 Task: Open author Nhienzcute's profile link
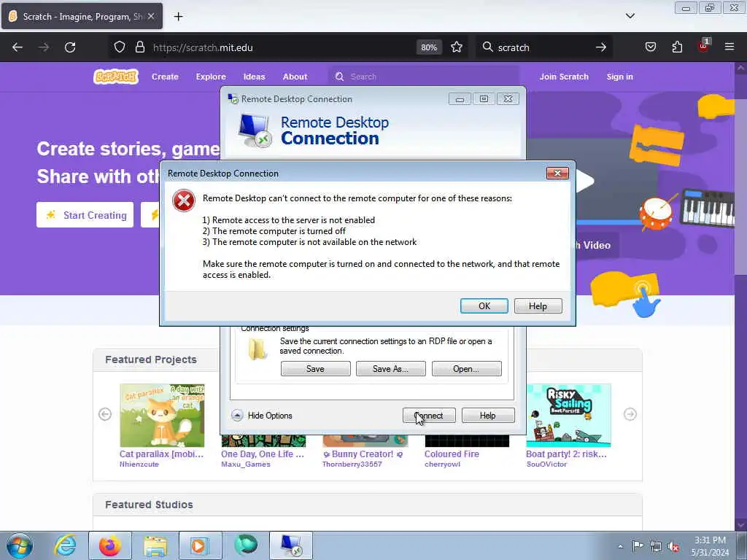click(x=139, y=464)
